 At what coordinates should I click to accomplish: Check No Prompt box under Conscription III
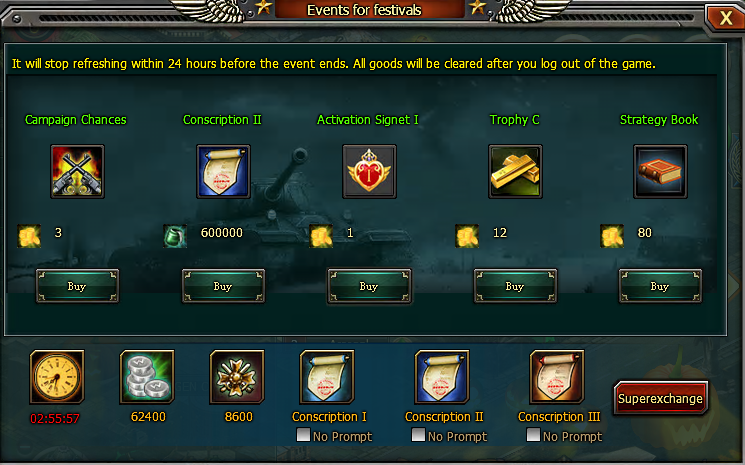pyautogui.click(x=533, y=435)
